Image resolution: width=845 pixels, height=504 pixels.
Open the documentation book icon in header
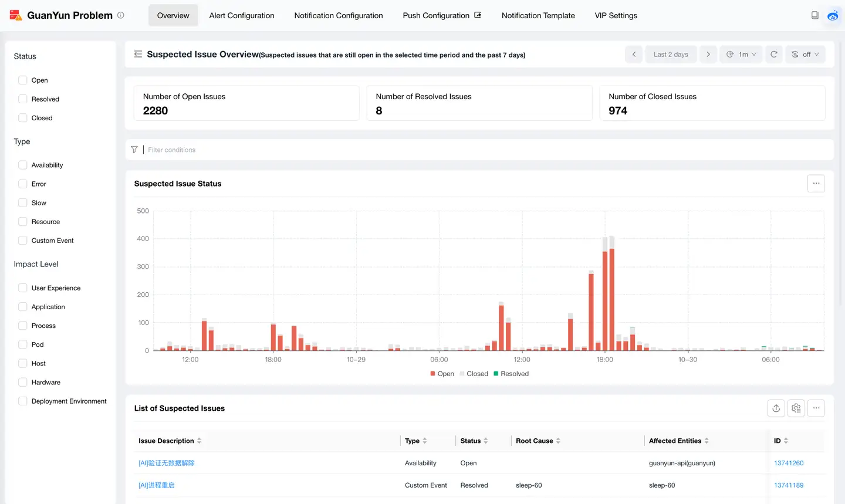point(815,15)
